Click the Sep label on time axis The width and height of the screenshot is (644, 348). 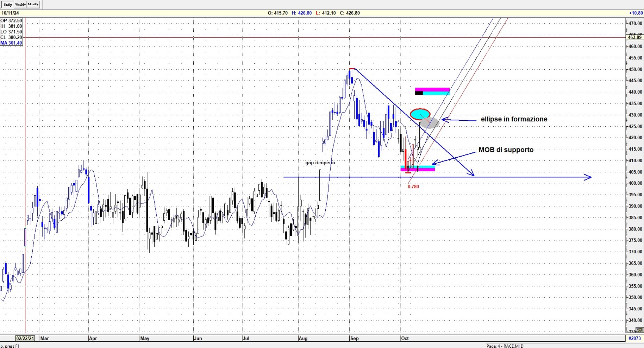coord(354,338)
